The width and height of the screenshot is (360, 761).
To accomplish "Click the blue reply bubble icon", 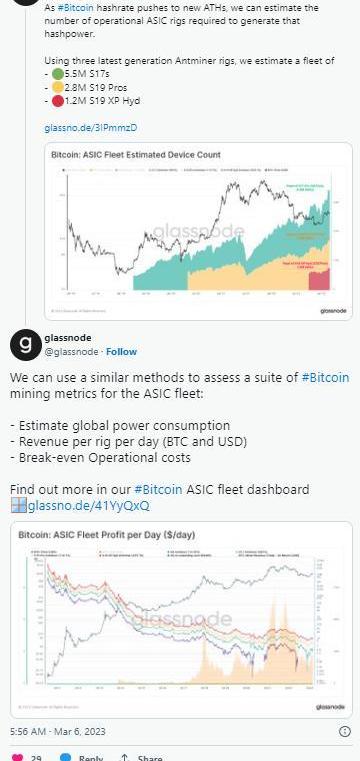I will 65,757.
